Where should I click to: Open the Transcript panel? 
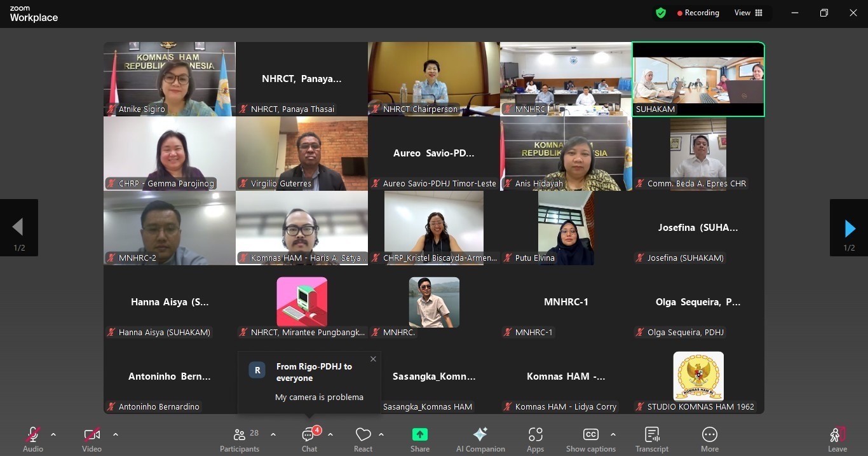pyautogui.click(x=651, y=435)
